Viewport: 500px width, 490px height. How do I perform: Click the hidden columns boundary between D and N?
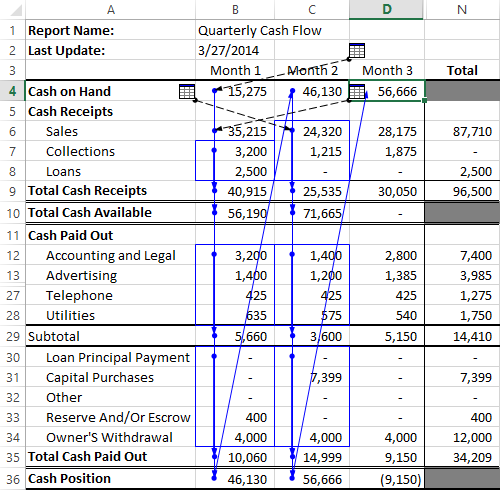point(424,10)
